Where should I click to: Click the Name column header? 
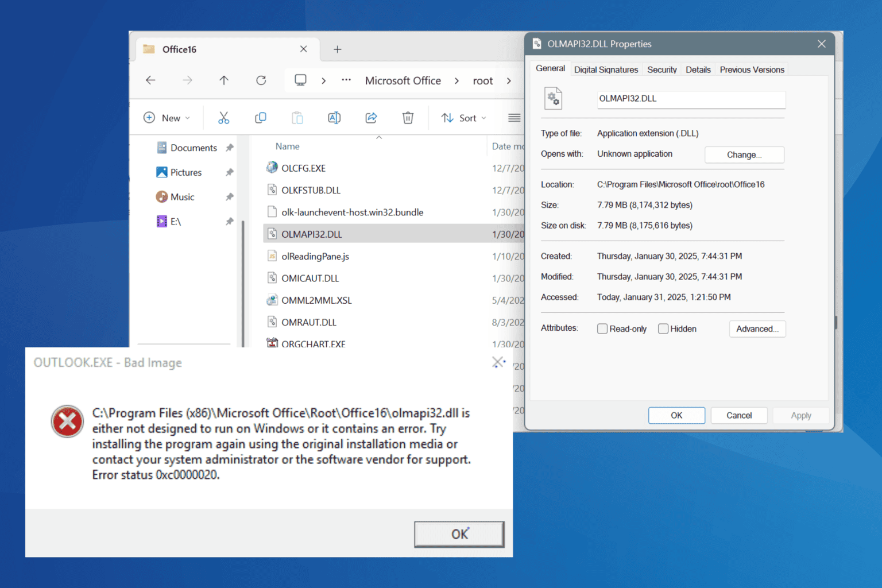287,146
